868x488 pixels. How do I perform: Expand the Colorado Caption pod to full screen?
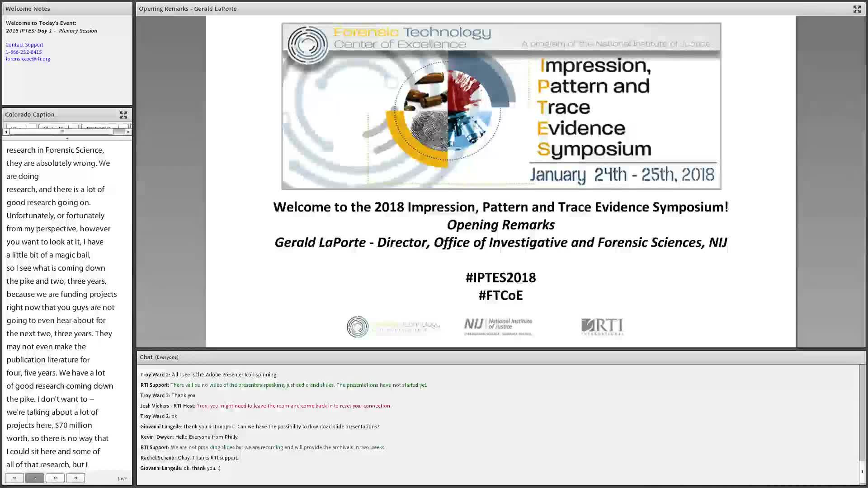[123, 115]
